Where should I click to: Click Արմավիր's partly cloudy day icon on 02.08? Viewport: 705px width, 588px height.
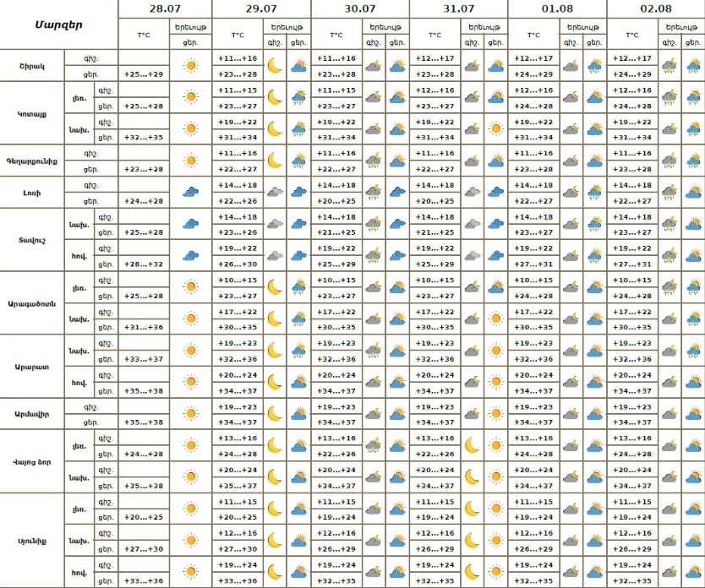tap(693, 414)
